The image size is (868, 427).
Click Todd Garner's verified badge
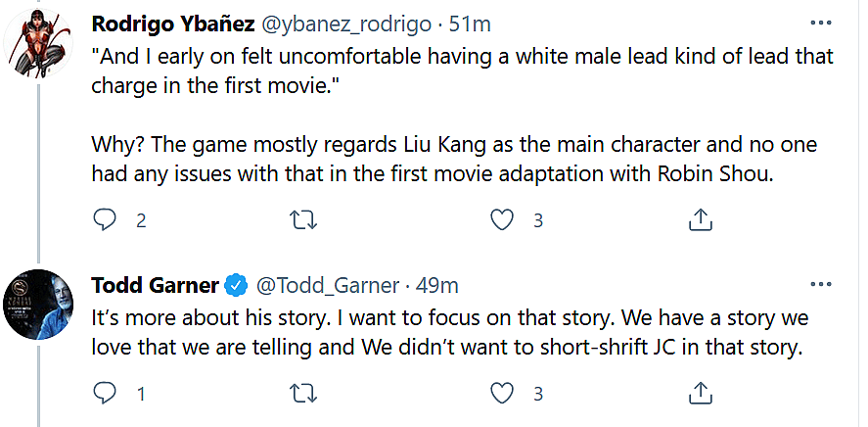pyautogui.click(x=236, y=286)
